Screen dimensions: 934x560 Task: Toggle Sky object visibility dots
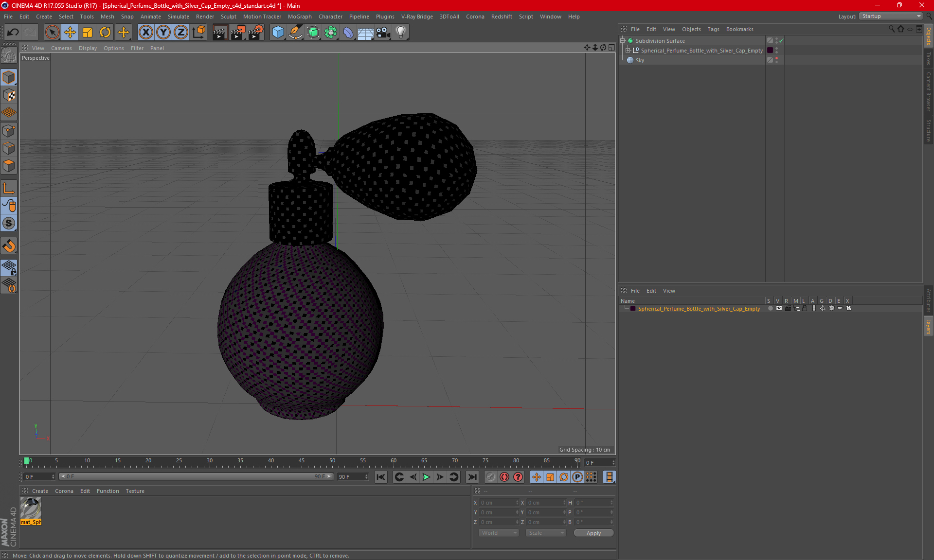777,60
